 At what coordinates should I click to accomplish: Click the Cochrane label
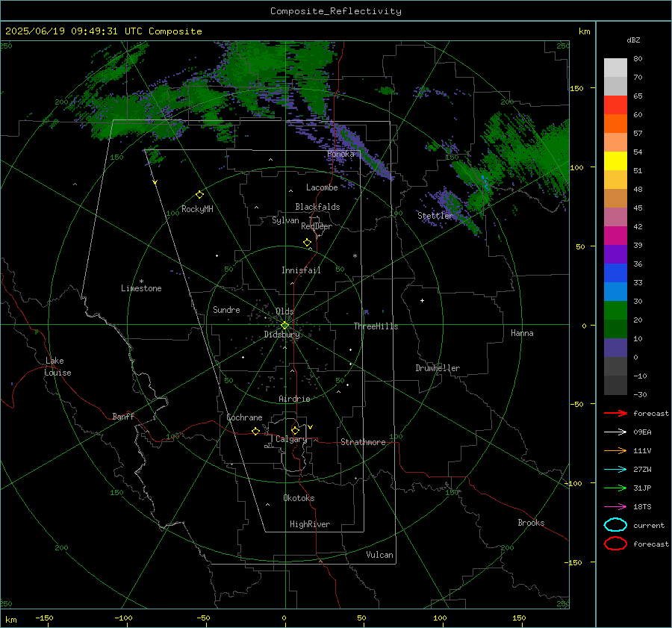pos(244,417)
